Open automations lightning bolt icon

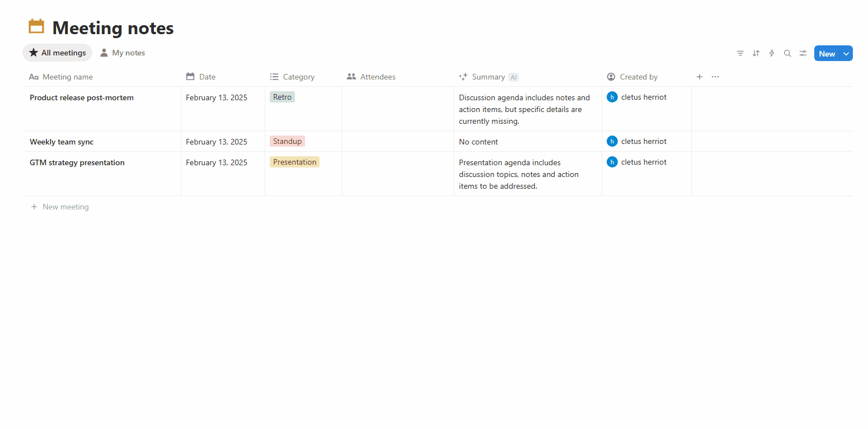tap(772, 53)
